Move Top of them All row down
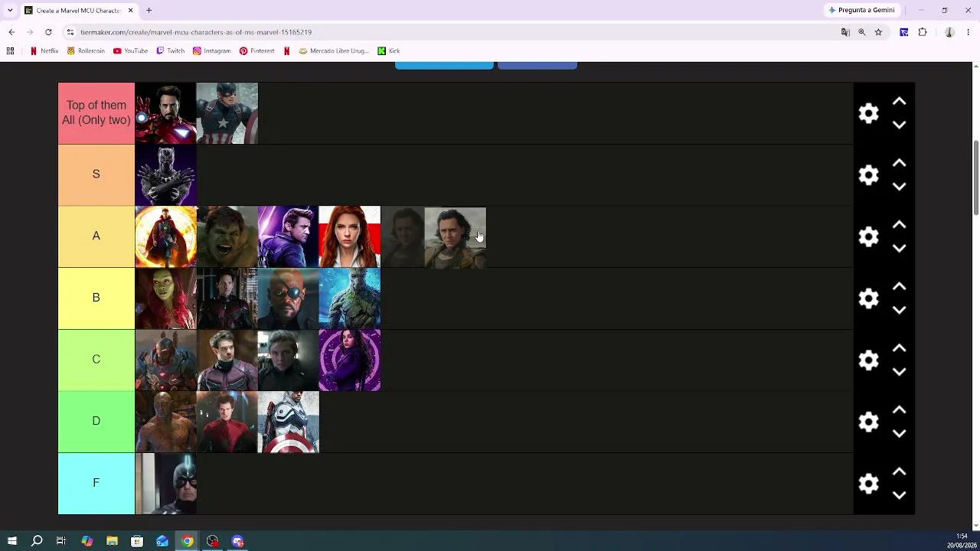 tap(900, 125)
